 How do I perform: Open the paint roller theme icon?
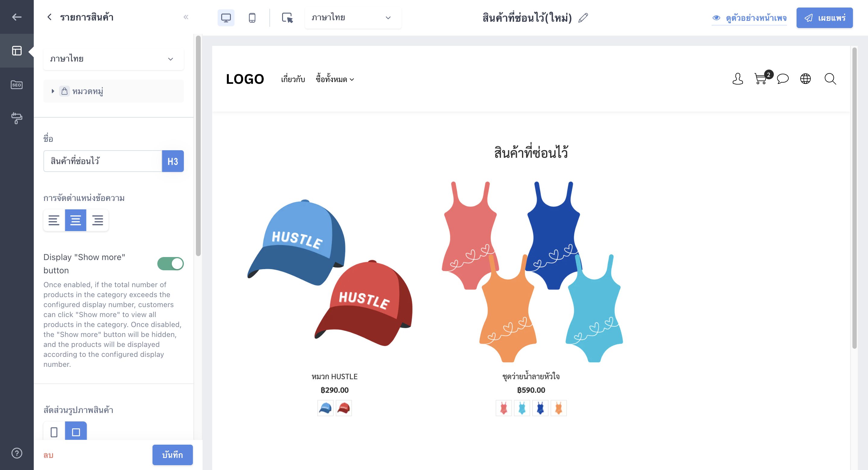coord(17,118)
